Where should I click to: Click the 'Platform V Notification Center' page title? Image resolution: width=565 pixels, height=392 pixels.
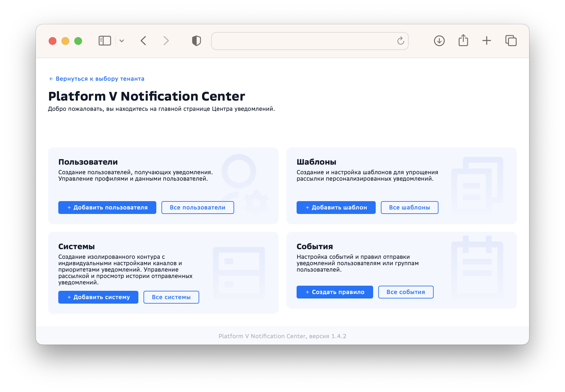(147, 96)
